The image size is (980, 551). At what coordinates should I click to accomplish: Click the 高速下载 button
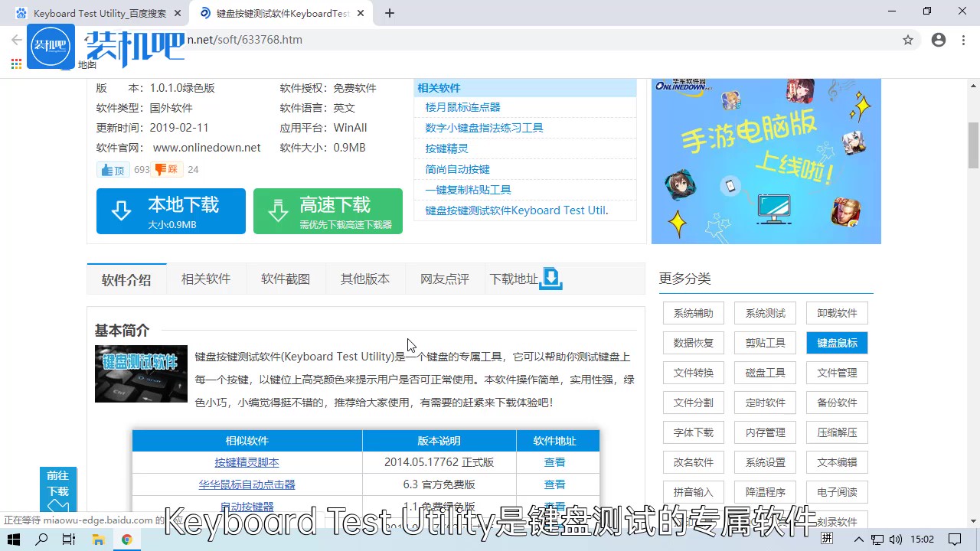pyautogui.click(x=328, y=211)
